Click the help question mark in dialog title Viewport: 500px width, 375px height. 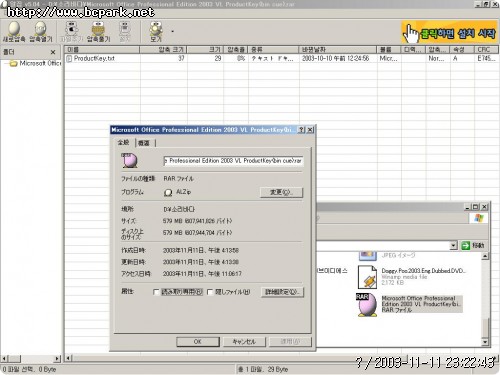pyautogui.click(x=301, y=130)
